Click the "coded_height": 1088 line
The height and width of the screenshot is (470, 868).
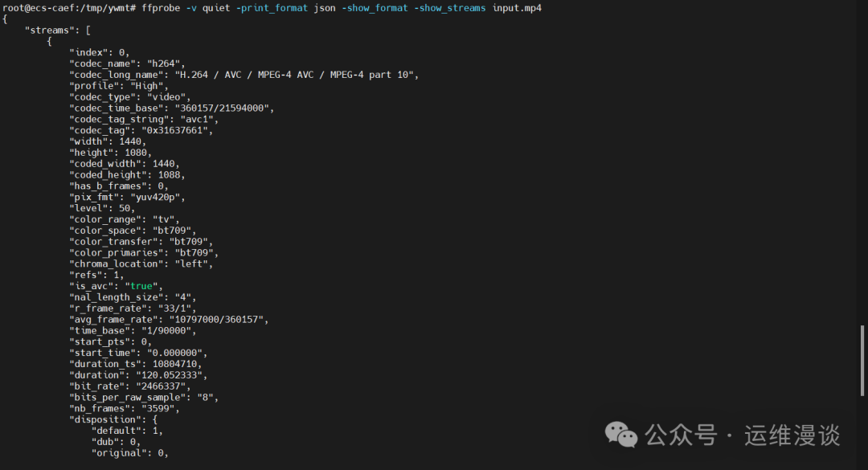127,174
